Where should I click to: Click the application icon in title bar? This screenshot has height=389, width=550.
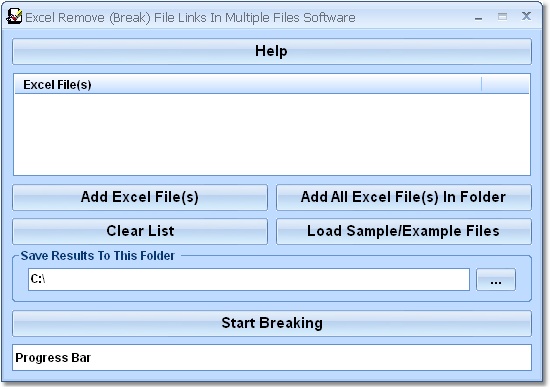click(14, 16)
